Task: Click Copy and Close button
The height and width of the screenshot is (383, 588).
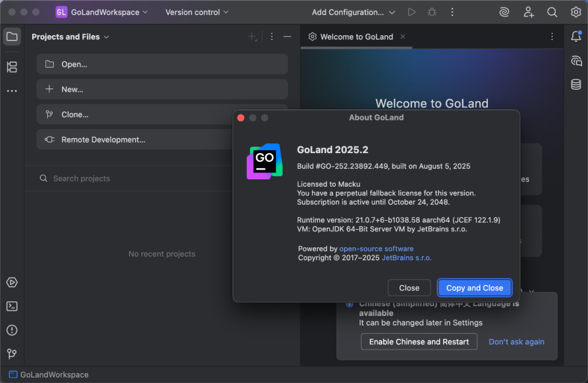Action: (475, 288)
